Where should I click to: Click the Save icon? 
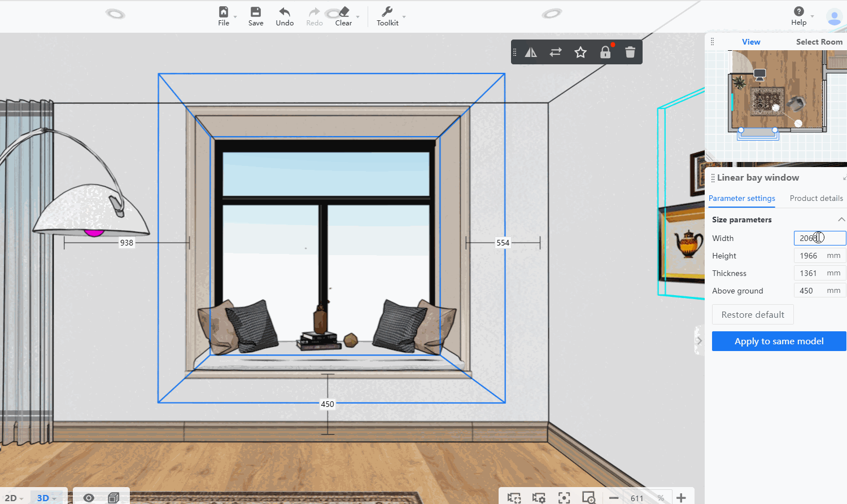click(x=256, y=16)
